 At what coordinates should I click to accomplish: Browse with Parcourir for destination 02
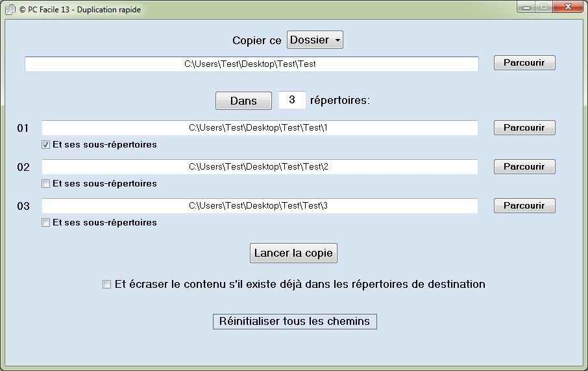click(x=524, y=167)
